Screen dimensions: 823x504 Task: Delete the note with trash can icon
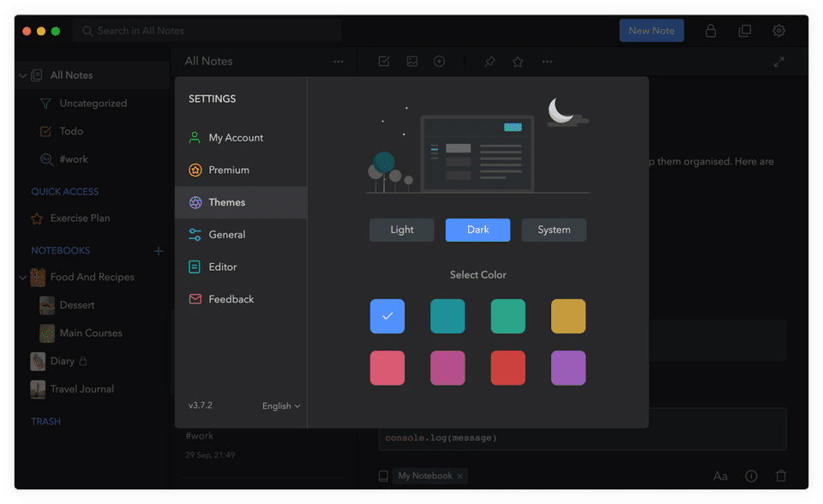point(781,476)
